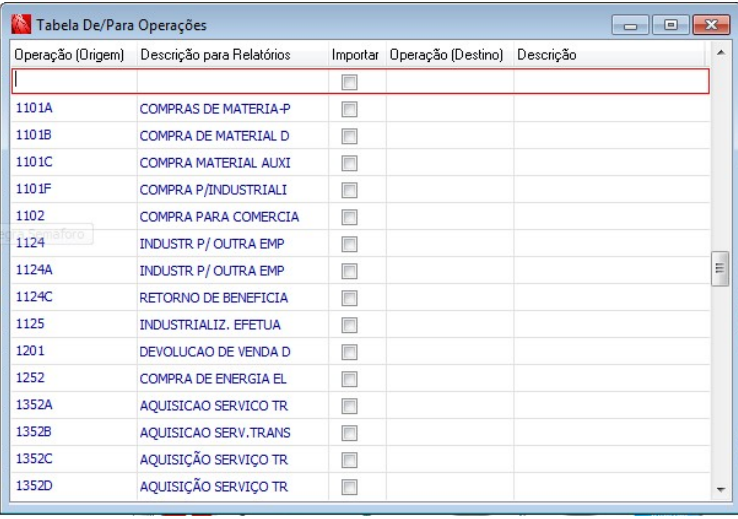The height and width of the screenshot is (519, 738).
Task: Click the Importar column header
Action: pyautogui.click(x=357, y=55)
